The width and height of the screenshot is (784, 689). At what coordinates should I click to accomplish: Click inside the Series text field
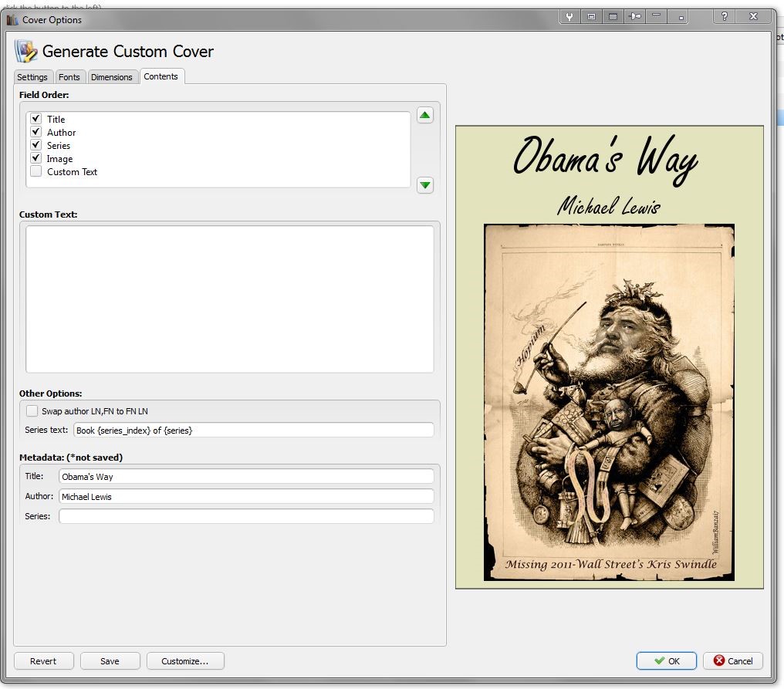coord(253,431)
